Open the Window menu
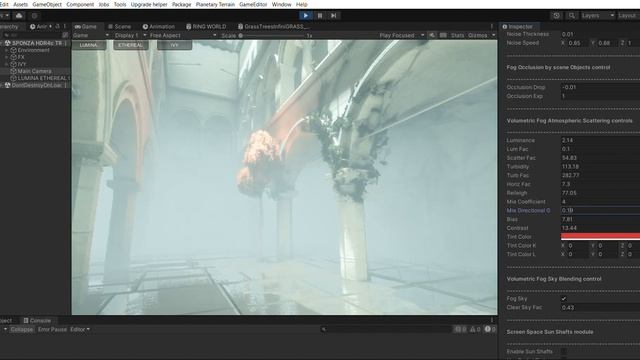 click(282, 4)
